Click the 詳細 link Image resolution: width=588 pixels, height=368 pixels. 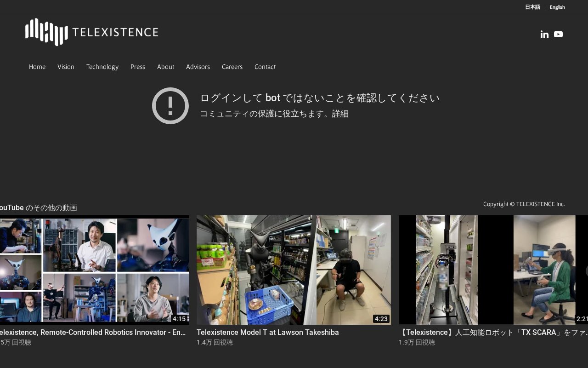(340, 114)
